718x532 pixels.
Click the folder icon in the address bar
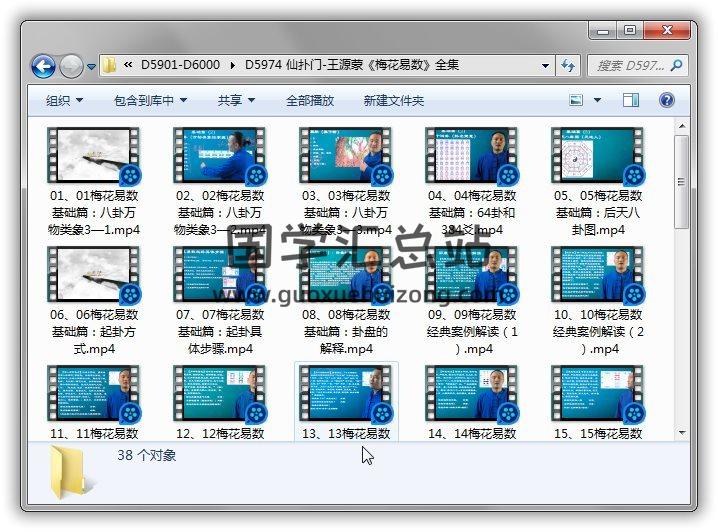pyautogui.click(x=110, y=66)
